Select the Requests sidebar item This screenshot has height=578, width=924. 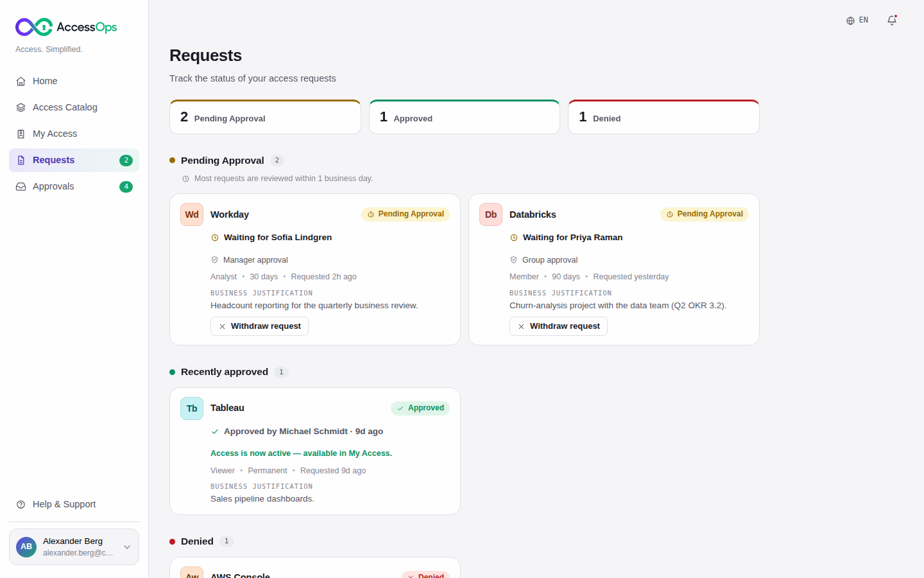(x=74, y=160)
